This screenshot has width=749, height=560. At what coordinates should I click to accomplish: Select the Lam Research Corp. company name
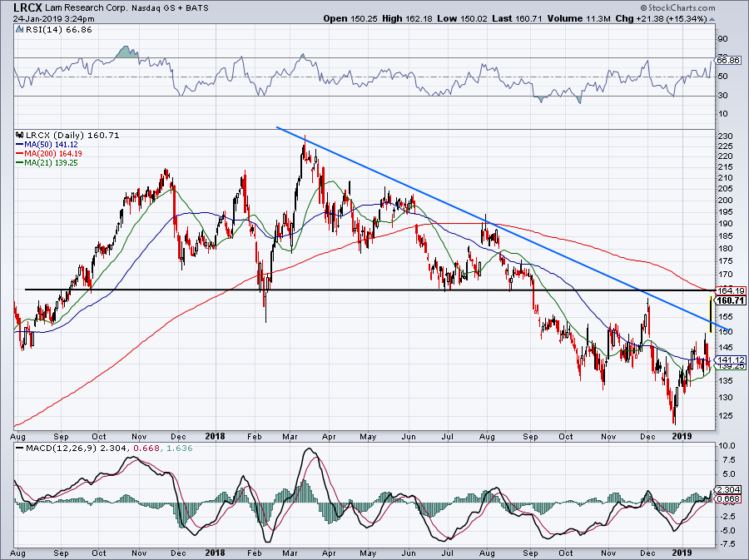pos(87,8)
